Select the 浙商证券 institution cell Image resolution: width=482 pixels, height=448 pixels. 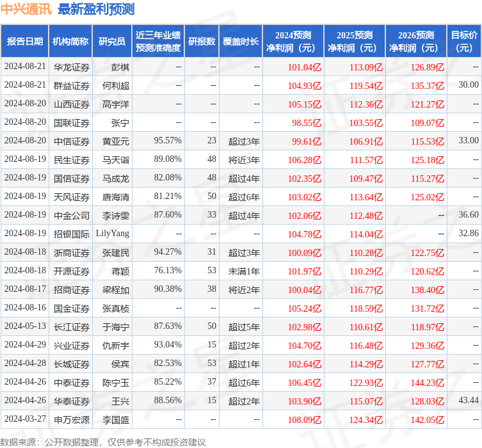pos(71,253)
